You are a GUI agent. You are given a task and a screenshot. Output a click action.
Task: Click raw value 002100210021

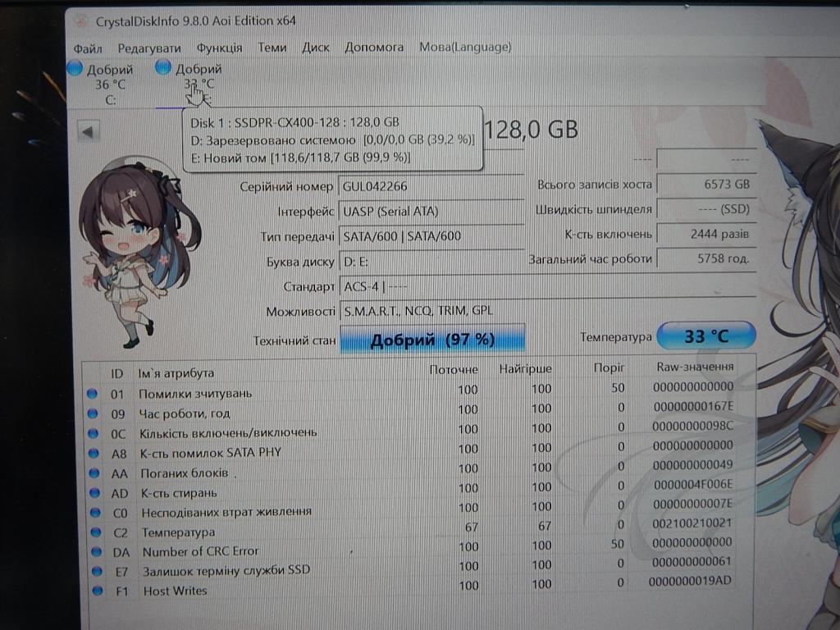click(692, 523)
